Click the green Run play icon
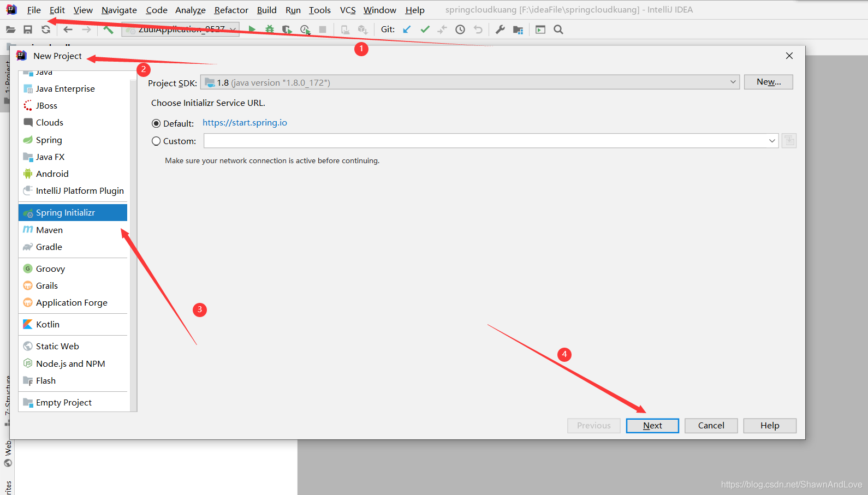 tap(252, 29)
